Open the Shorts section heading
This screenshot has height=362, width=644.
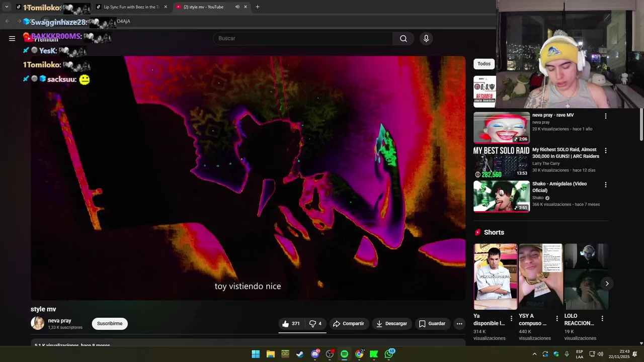(494, 232)
